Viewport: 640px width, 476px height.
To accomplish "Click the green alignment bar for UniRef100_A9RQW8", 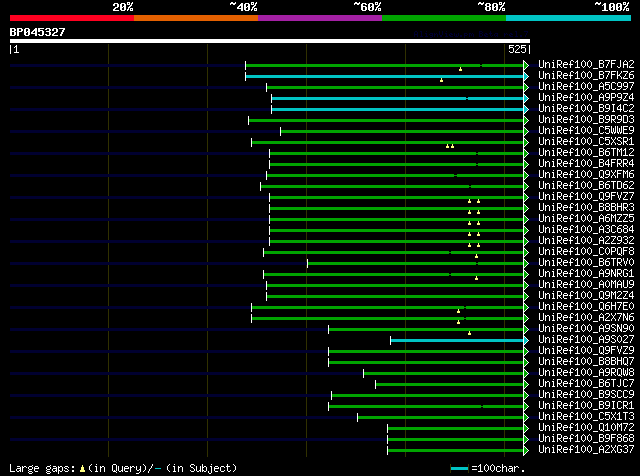I will [x=444, y=374].
